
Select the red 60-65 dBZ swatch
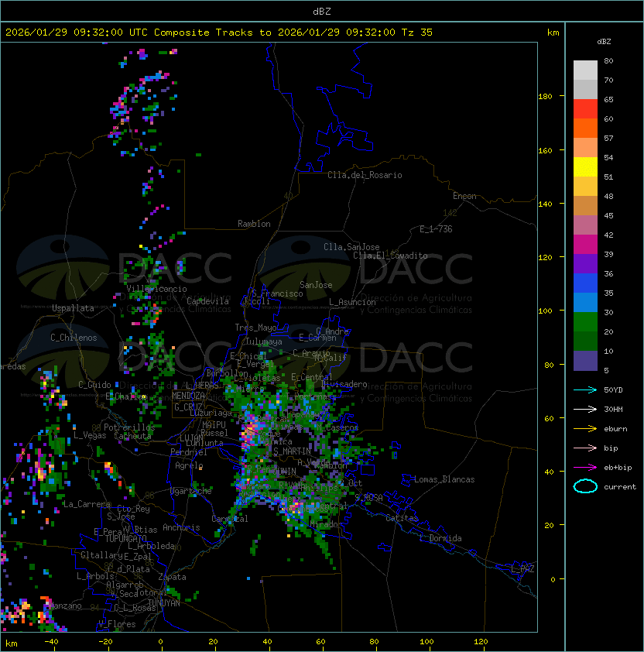click(585, 109)
